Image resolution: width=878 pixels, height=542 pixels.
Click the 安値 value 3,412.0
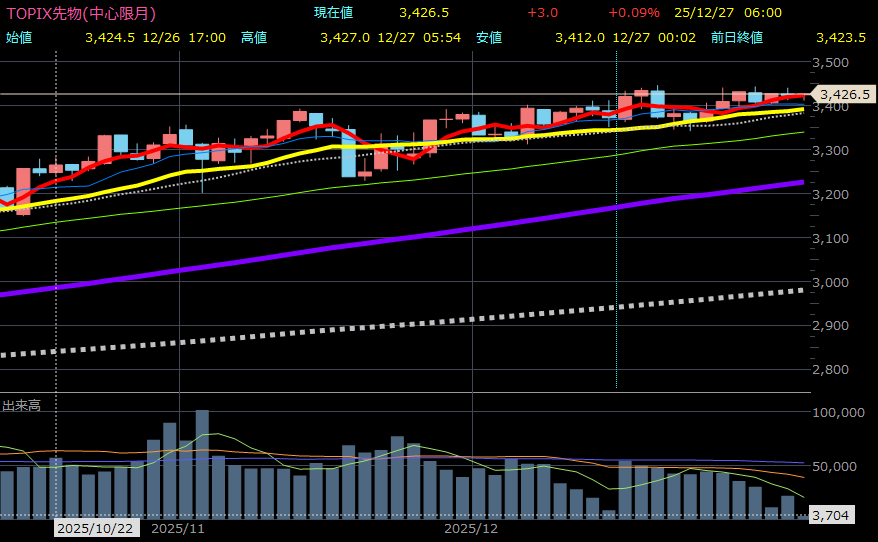580,37
